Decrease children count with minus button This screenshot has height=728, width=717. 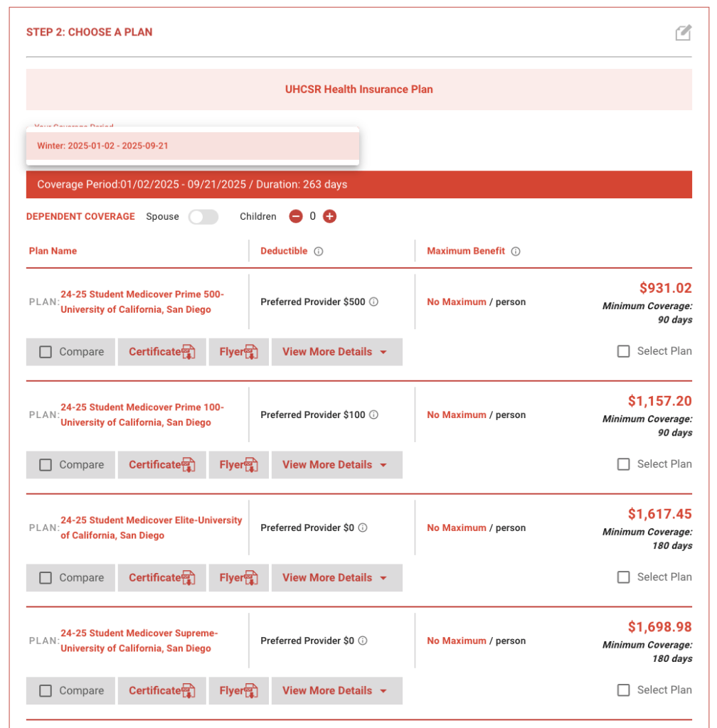295,216
